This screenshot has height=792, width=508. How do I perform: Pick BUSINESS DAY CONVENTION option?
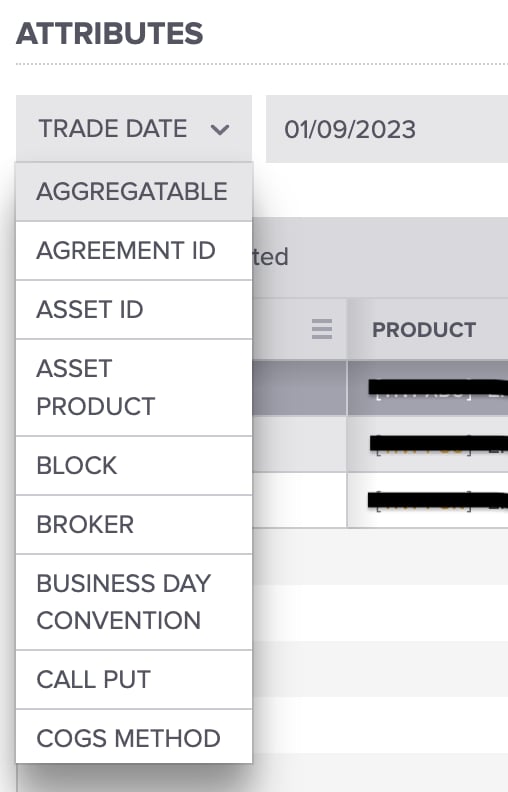tap(134, 602)
